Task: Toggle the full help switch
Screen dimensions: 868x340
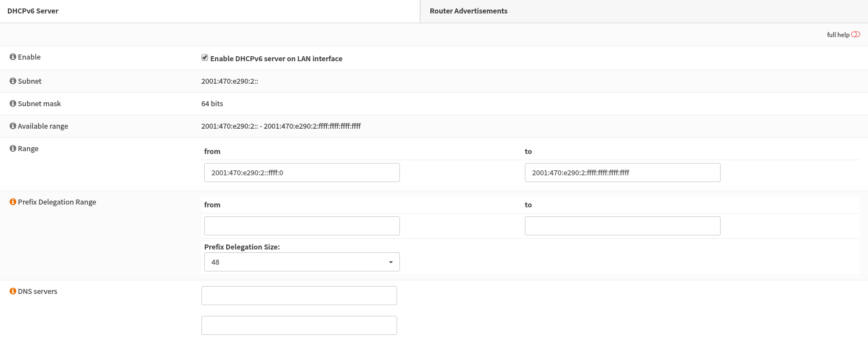Action: (x=856, y=35)
